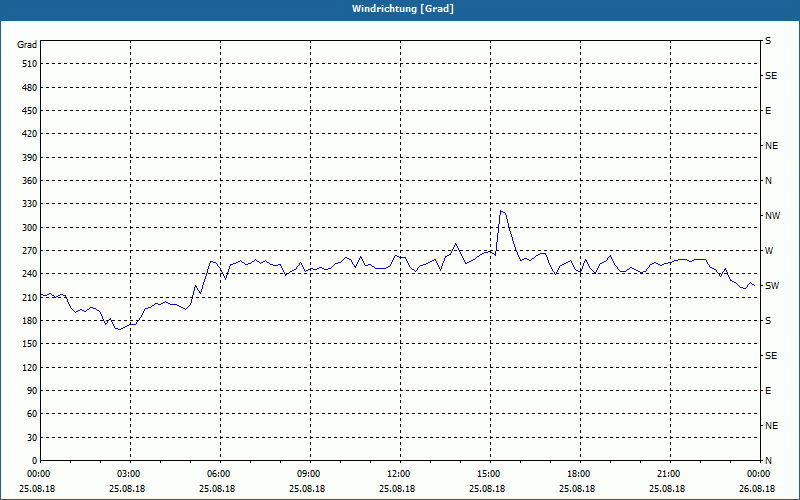The height and width of the screenshot is (500, 800).
Task: Select the 360 tick label
Action: 30,181
